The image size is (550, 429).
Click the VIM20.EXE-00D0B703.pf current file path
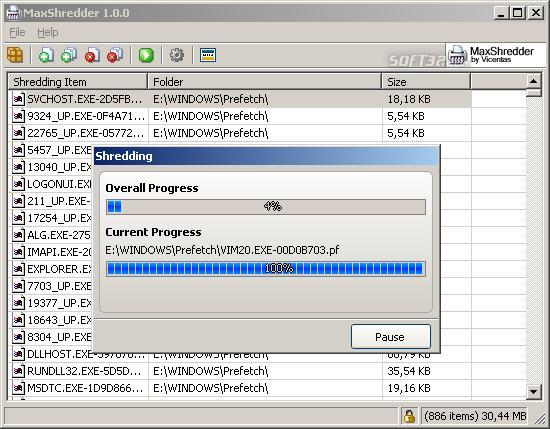tap(222, 250)
